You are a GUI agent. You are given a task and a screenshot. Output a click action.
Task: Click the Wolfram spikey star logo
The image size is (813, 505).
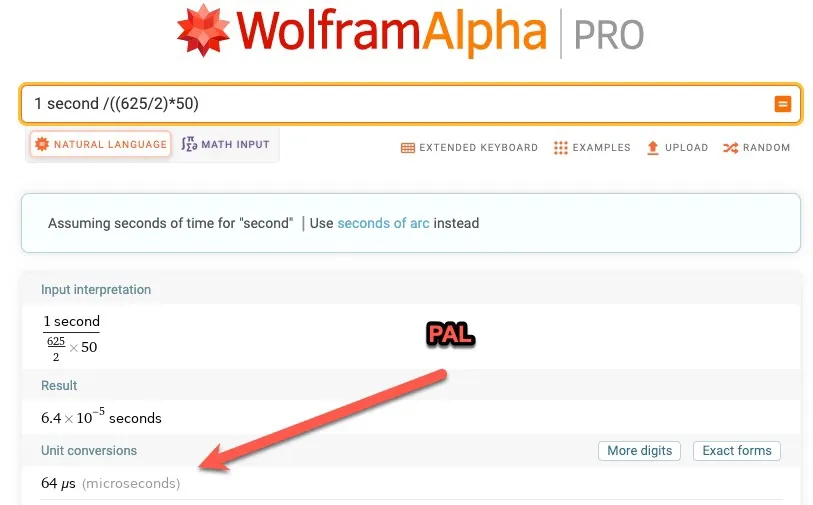203,30
